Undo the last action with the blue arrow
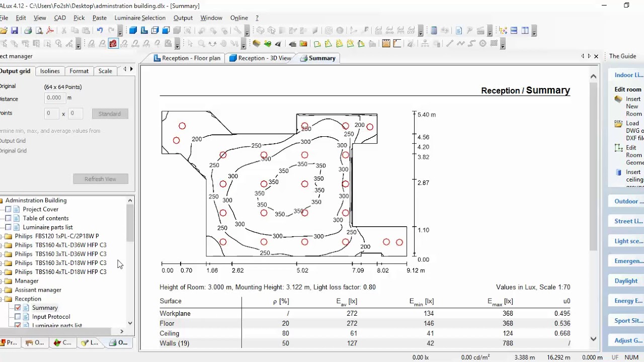The image size is (644, 362). (x=100, y=31)
